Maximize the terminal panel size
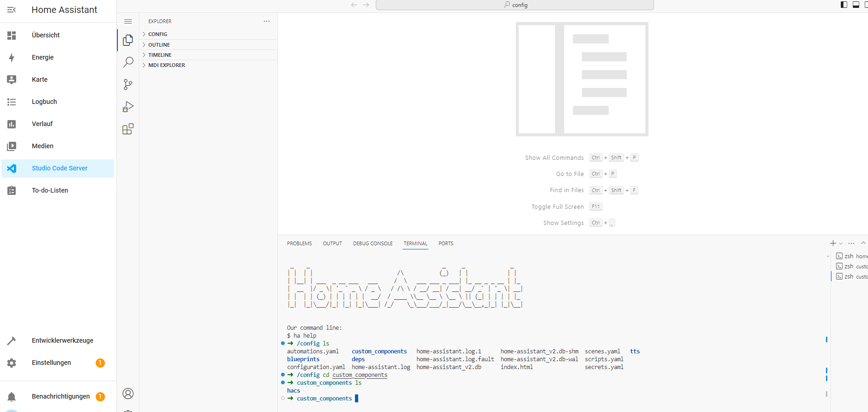The width and height of the screenshot is (868, 412). pos(863,243)
